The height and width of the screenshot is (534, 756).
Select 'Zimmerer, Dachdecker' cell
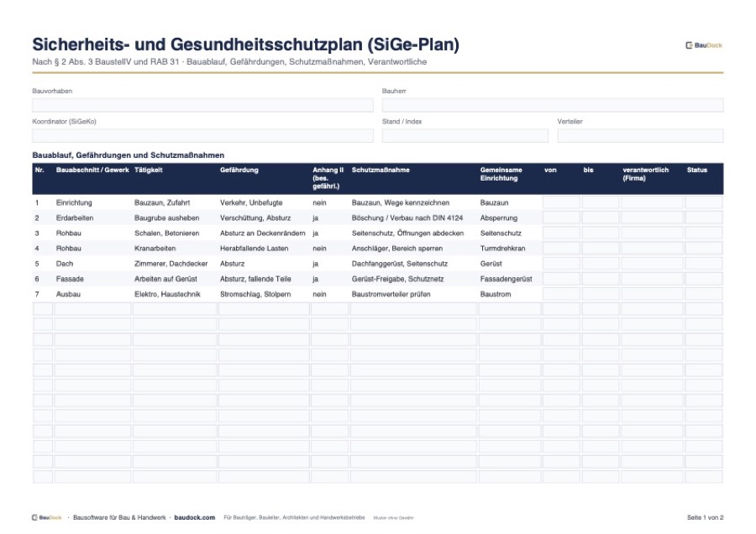171,264
